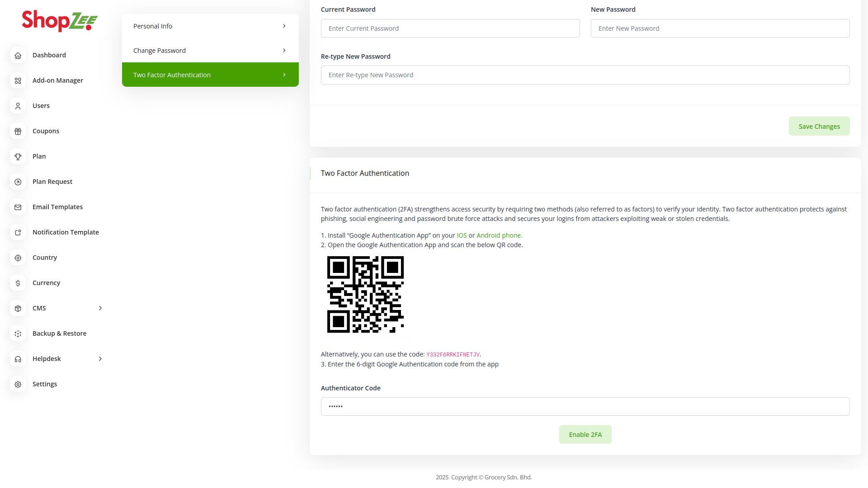The height and width of the screenshot is (488, 868).
Task: Expand the Helpdesk submenu arrow
Action: coord(100,359)
